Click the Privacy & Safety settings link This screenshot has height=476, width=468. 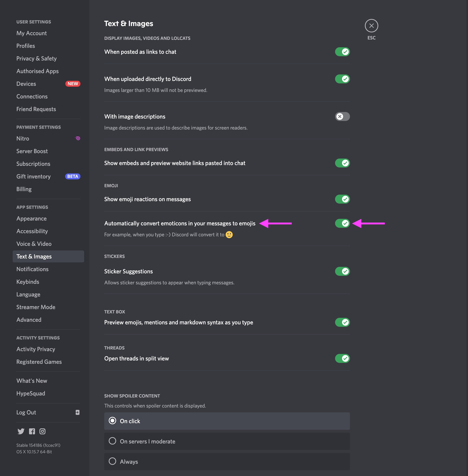pos(37,58)
